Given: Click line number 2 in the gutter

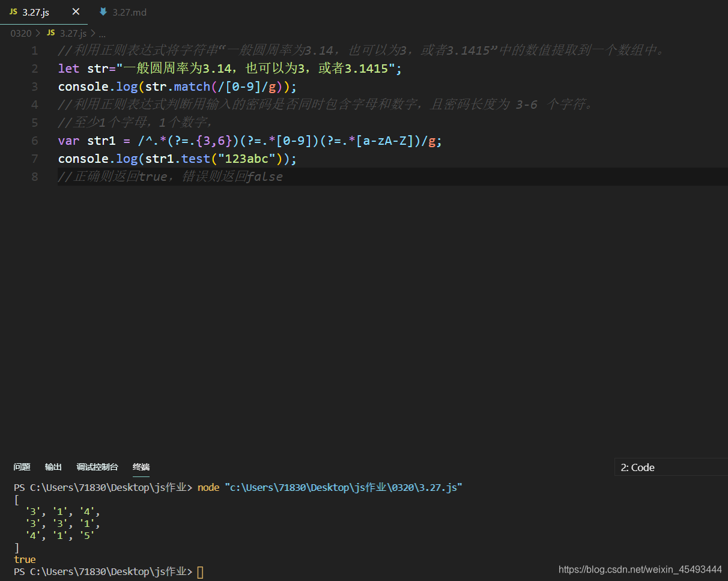Looking at the screenshot, I should pos(35,68).
